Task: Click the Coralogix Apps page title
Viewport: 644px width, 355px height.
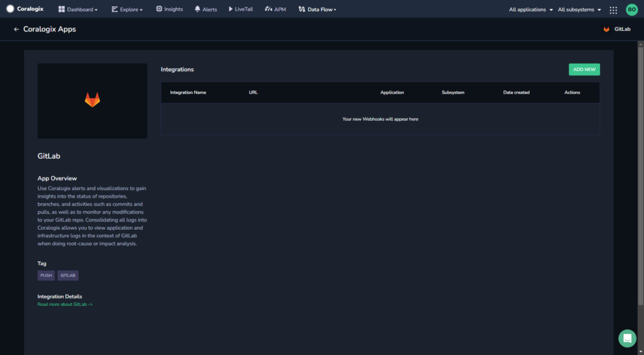Action: 49,29
